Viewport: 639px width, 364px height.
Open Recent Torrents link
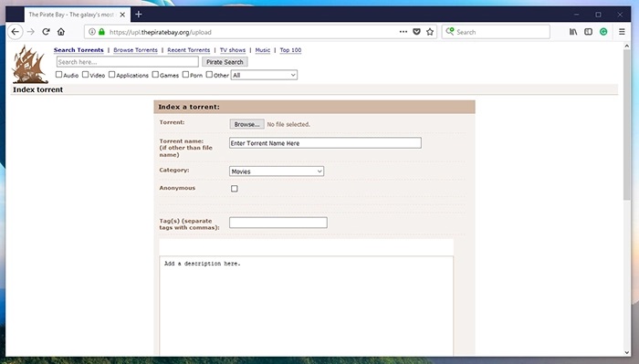point(189,49)
